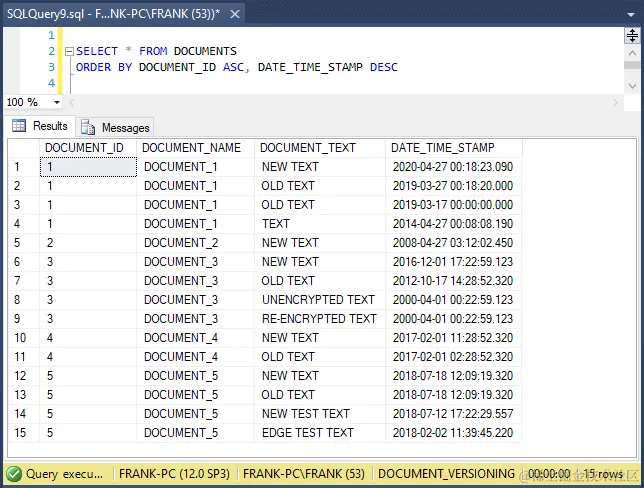644x488 pixels.
Task: Switch to the Results tab
Action: pyautogui.click(x=39, y=126)
